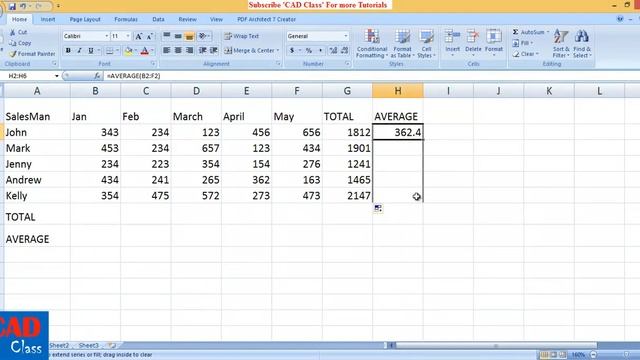Image resolution: width=640 pixels, height=360 pixels.
Task: Switch to the Formulas tab
Action: pos(126,19)
